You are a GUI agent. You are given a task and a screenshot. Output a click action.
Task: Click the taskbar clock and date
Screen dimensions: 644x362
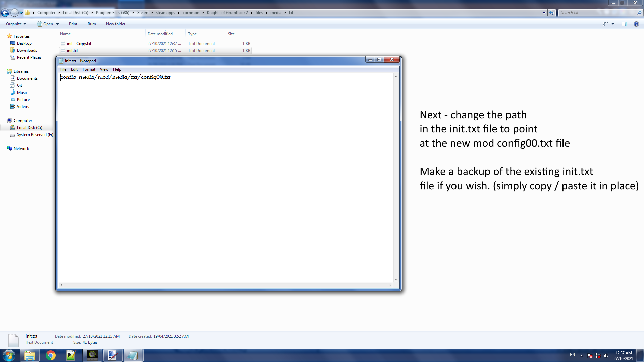pyautogui.click(x=623, y=355)
